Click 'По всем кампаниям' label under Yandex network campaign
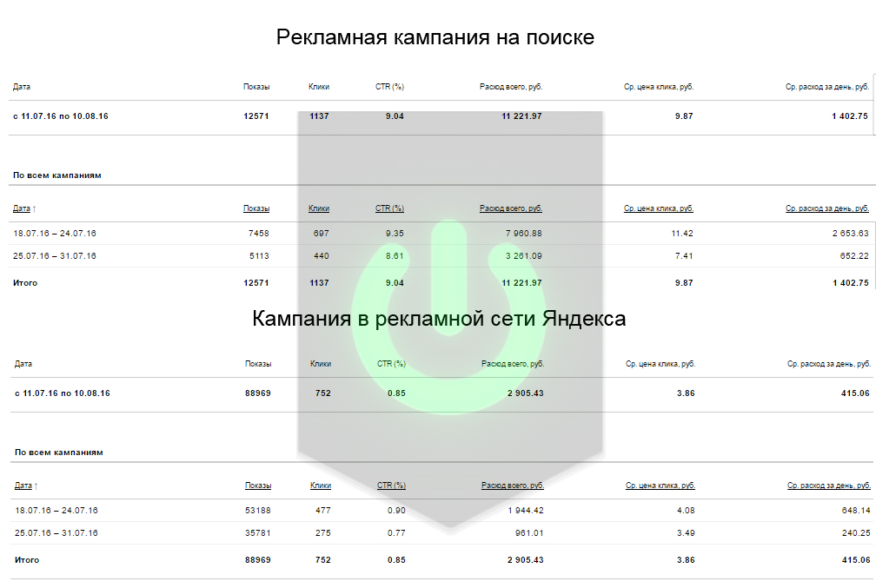 click(59, 453)
